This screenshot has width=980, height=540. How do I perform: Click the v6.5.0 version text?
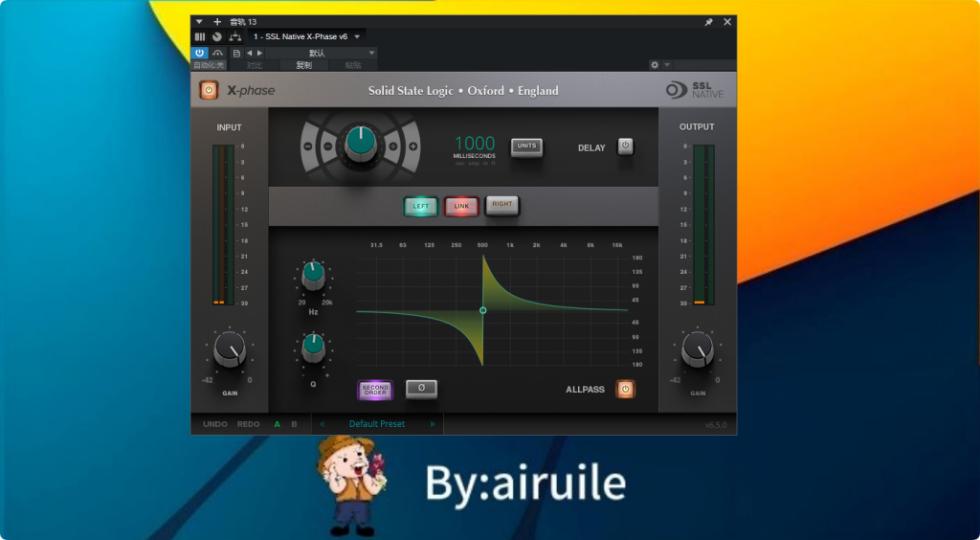click(x=716, y=425)
